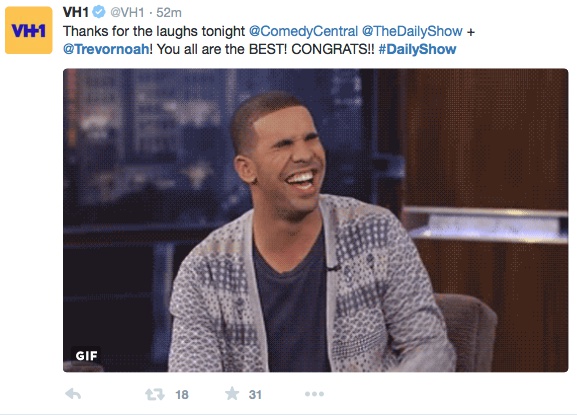View the retweet count of 18
Image resolution: width=577 pixels, height=415 pixels.
click(x=182, y=395)
